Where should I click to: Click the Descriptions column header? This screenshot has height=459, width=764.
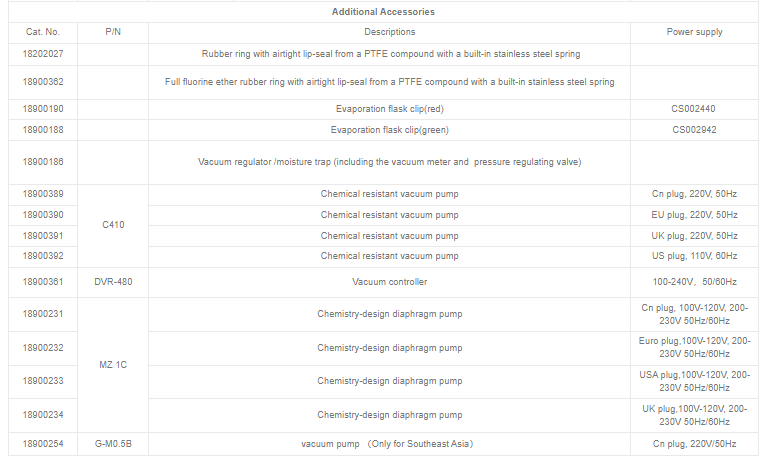[x=389, y=32]
